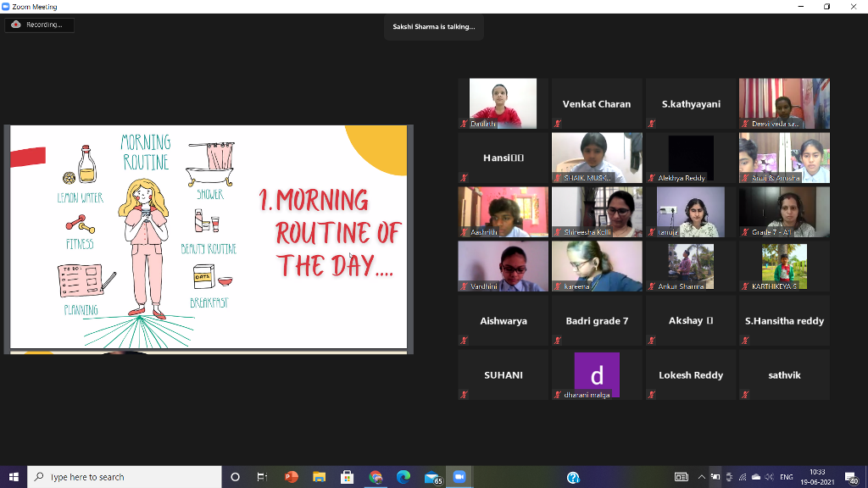Screen dimensions: 868x488
Task: Open Microsoft Store from the taskbar
Action: 347,477
